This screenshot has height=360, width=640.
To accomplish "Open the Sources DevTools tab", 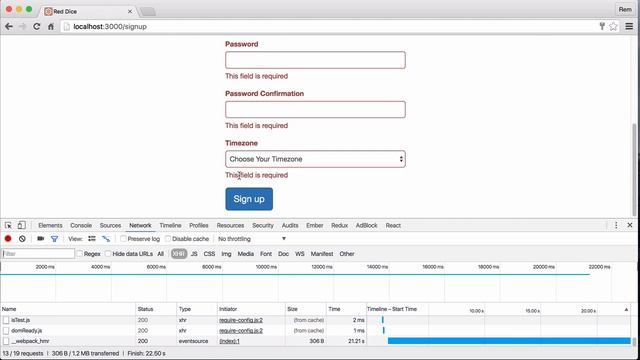I will coord(110,225).
